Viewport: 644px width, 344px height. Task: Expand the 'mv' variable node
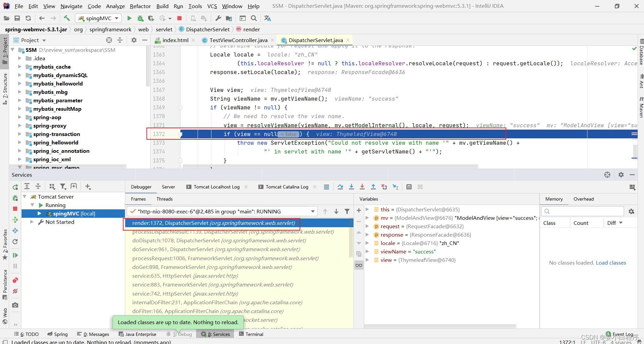coord(367,218)
